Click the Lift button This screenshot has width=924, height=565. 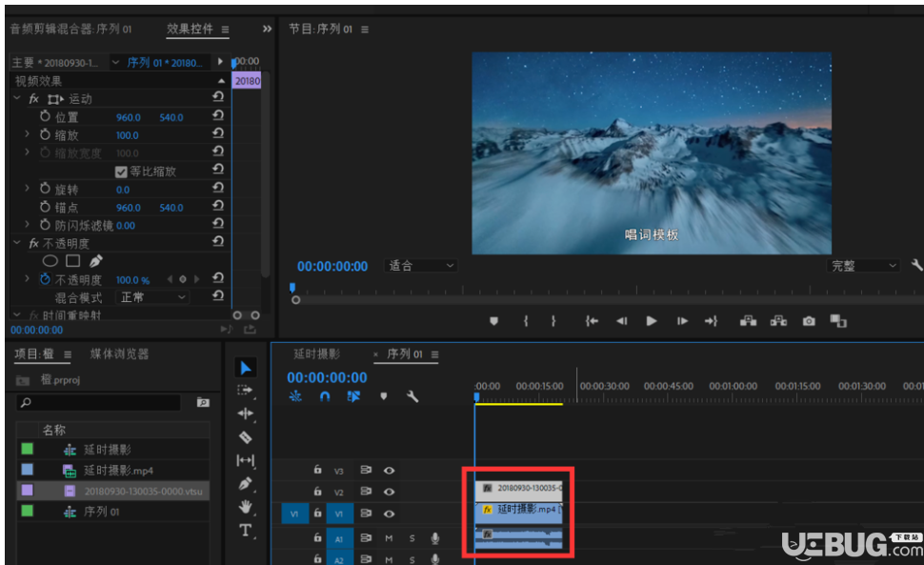pyautogui.click(x=749, y=320)
